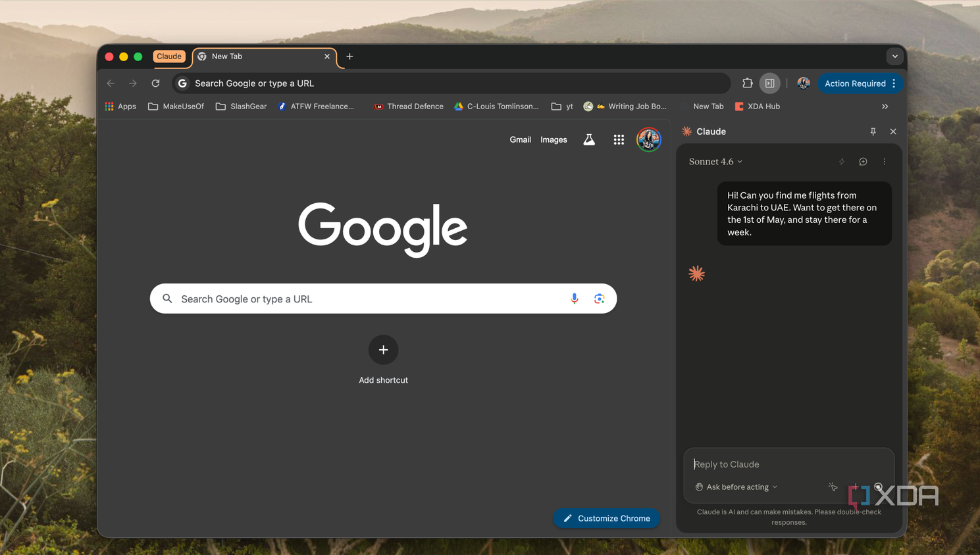The width and height of the screenshot is (980, 555).
Task: Open the New Tab bookmark in the bookmarks bar
Action: [x=708, y=107]
